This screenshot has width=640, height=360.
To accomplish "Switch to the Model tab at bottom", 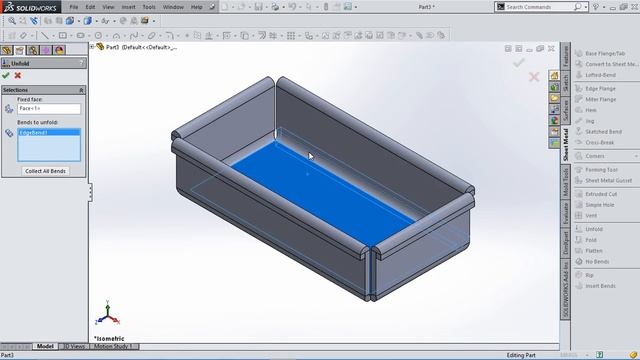I will pyautogui.click(x=45, y=346).
